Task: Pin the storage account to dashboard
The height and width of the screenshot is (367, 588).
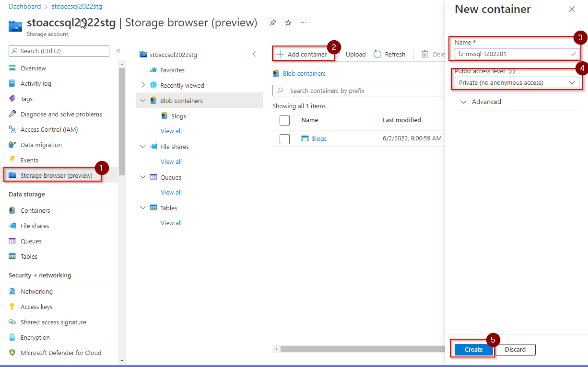Action: 273,23
